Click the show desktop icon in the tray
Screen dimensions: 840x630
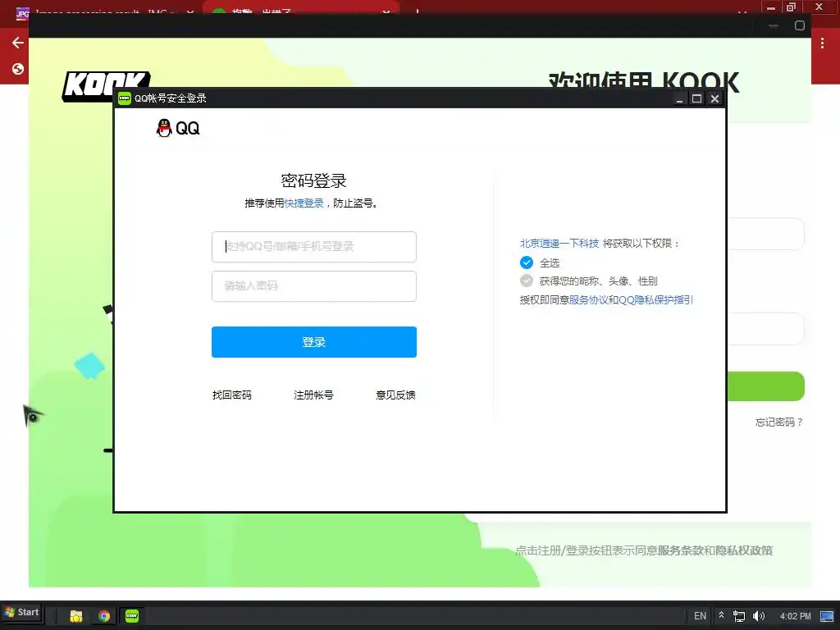[x=827, y=617]
